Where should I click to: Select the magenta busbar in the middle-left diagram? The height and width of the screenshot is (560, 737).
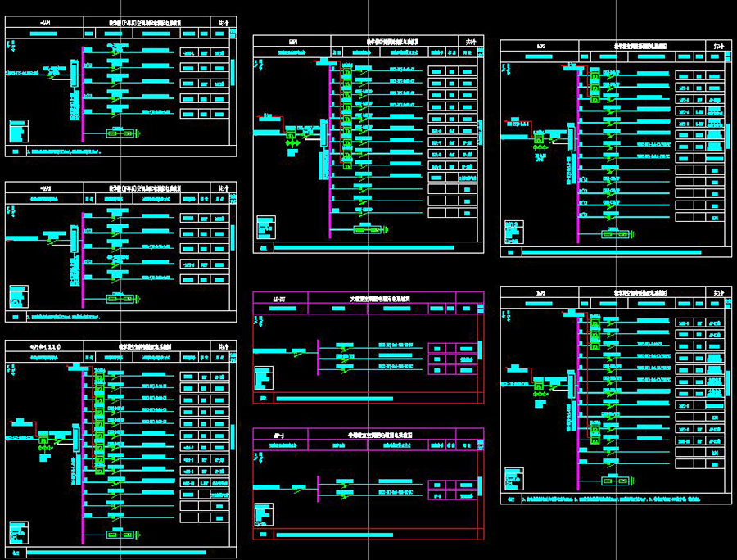click(83, 260)
